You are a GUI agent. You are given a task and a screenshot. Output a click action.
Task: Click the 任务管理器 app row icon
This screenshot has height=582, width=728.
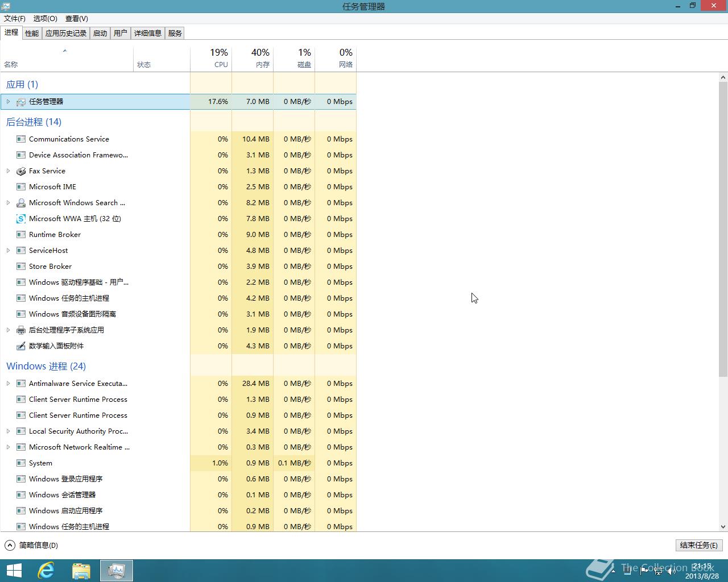[21, 102]
